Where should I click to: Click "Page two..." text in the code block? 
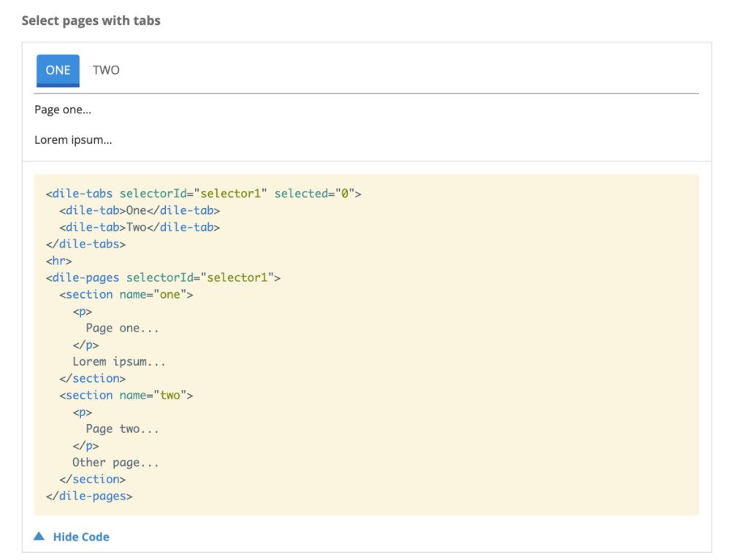tap(122, 429)
